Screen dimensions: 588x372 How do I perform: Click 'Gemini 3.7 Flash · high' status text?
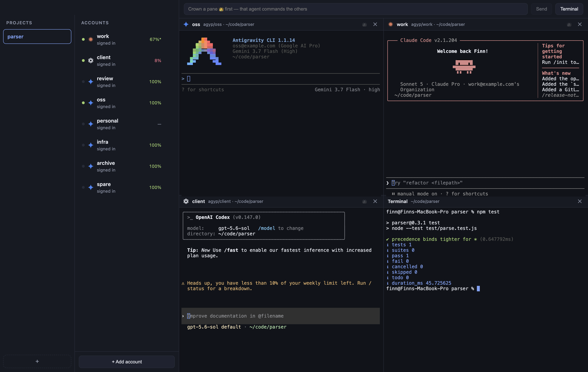click(x=347, y=90)
